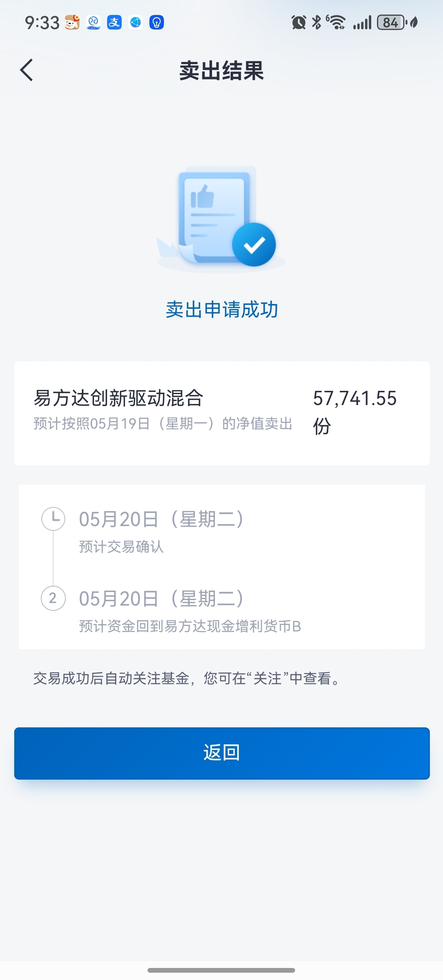Tap the alarm clock status icon

298,23
